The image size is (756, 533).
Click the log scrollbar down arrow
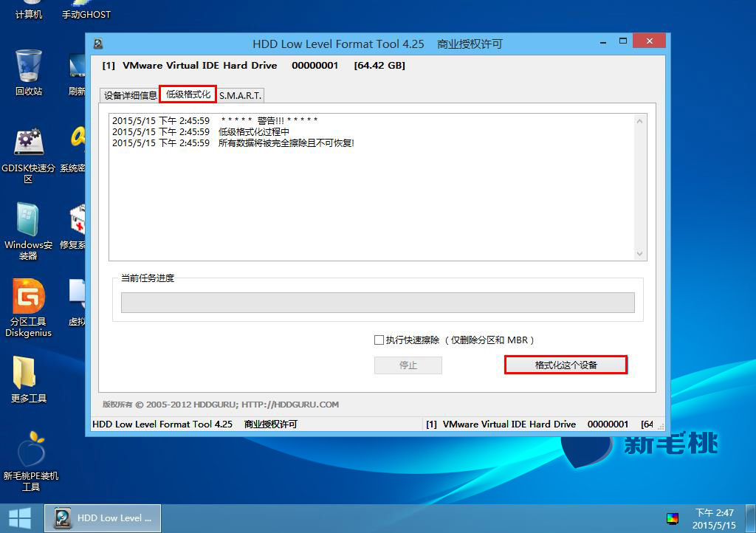click(639, 254)
